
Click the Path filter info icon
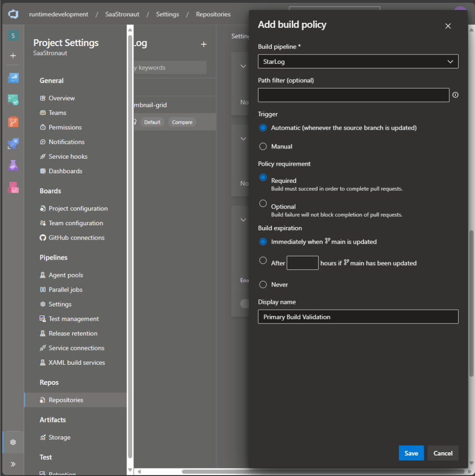[455, 95]
